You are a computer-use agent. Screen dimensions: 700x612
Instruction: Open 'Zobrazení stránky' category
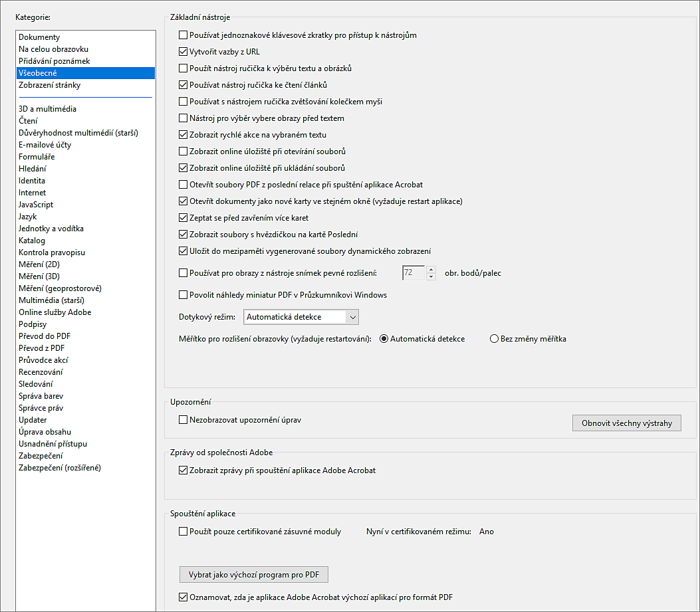point(86,85)
